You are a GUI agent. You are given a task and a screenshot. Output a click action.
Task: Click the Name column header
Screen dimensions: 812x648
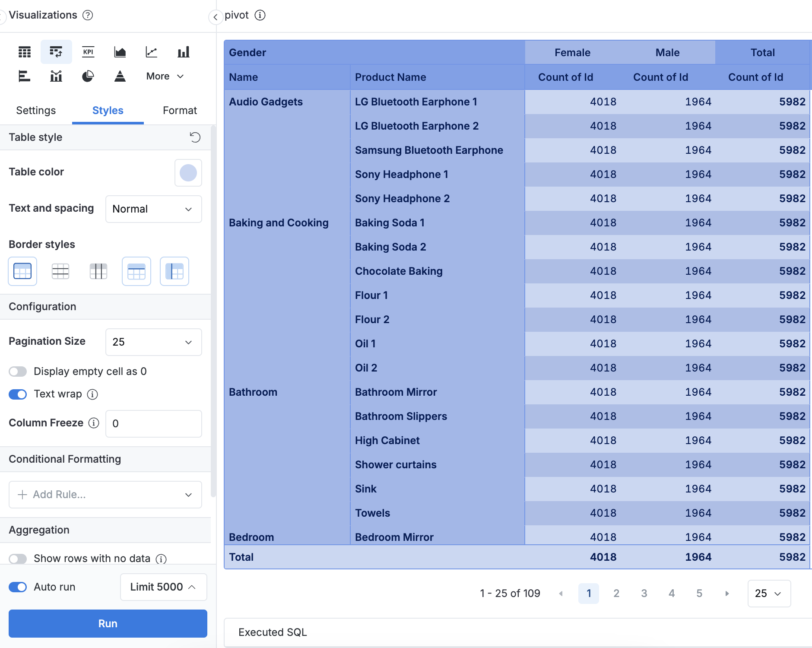click(287, 77)
